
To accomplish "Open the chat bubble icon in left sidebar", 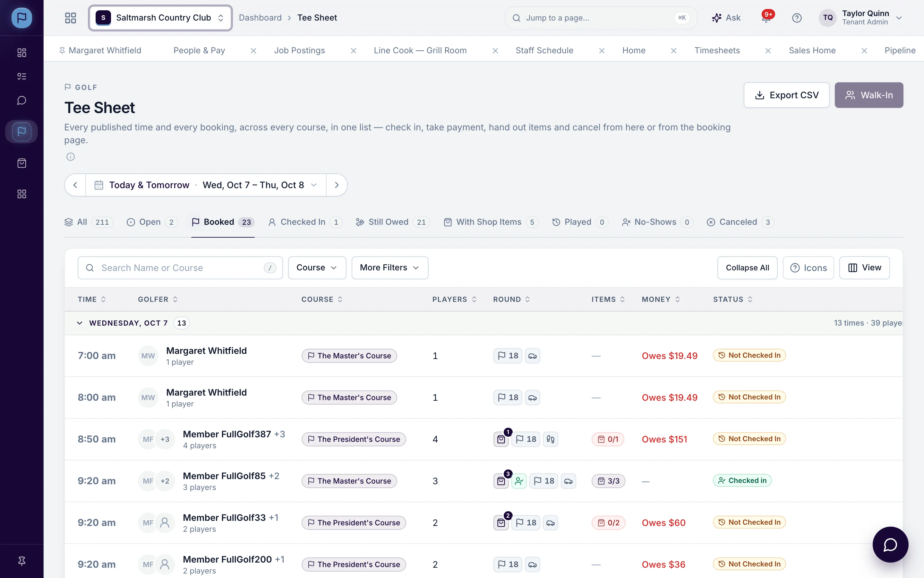I will coord(22,101).
